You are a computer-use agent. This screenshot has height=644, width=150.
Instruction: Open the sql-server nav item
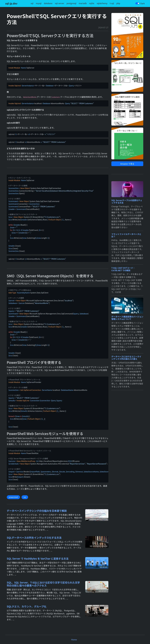pyautogui.click(x=59, y=3)
